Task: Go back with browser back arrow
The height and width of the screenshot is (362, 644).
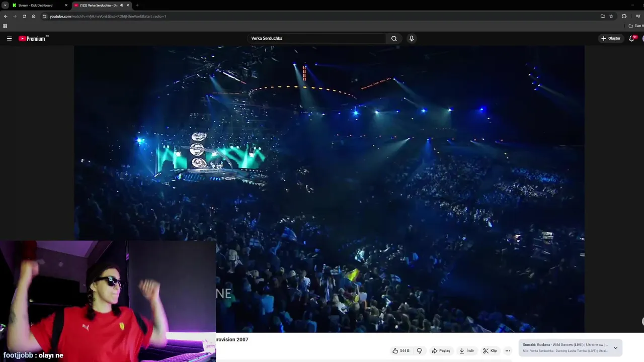Action: pos(6,16)
